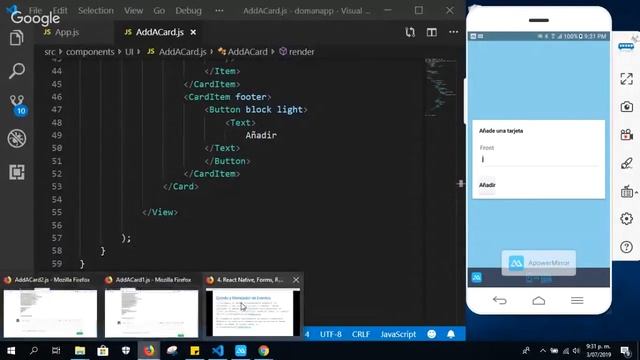The image size is (640, 360).
Task: Click the feedback smiley in status bar
Action: click(x=431, y=334)
